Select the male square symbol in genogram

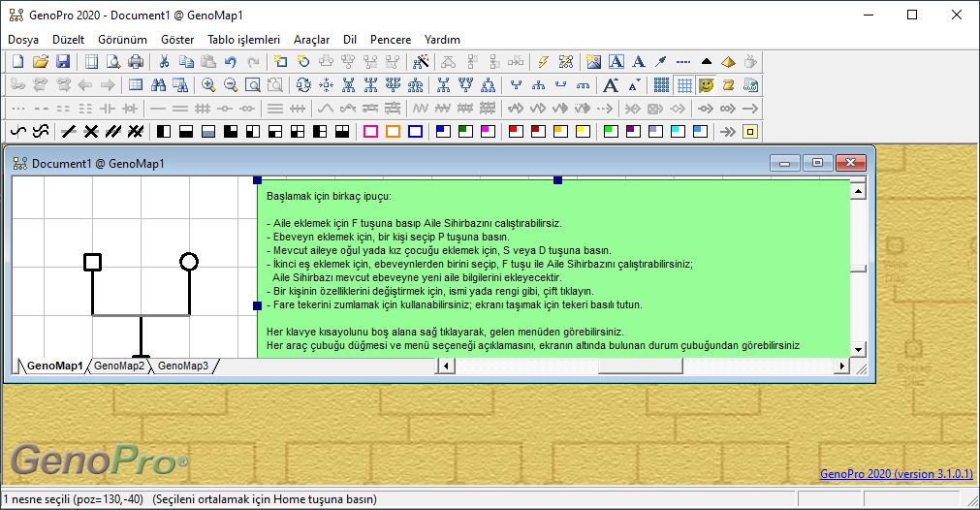(x=92, y=262)
